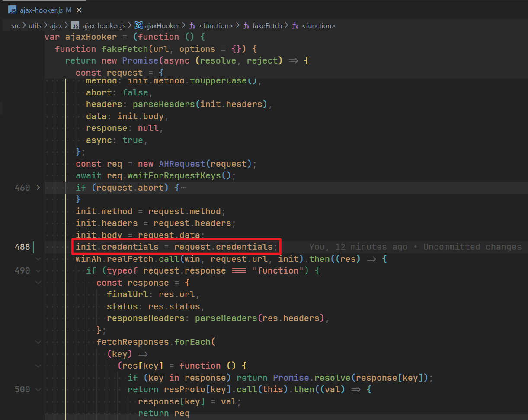528x420 pixels.
Task: Click the JS file icon on the ajax-hooker.js tab
Action: (x=13, y=10)
